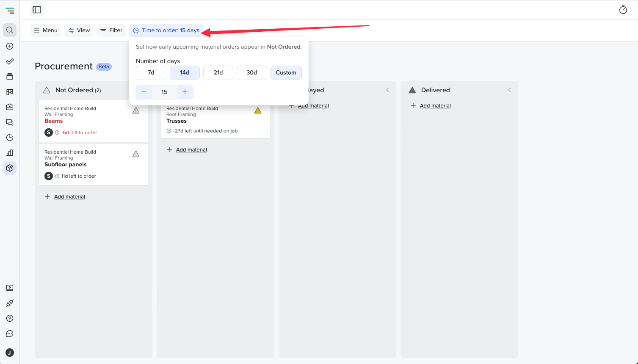Collapse the Delayed column chevron
Screen dimensions: 638x364
[x=387, y=90]
